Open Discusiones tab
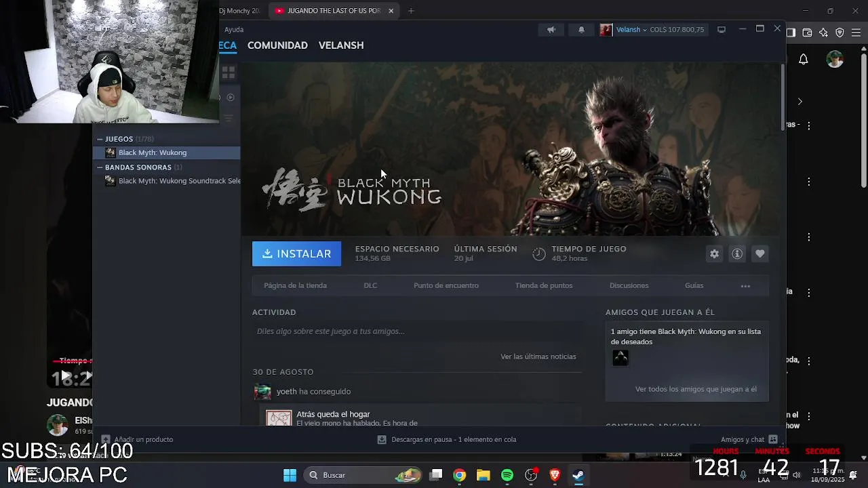 pyautogui.click(x=629, y=285)
